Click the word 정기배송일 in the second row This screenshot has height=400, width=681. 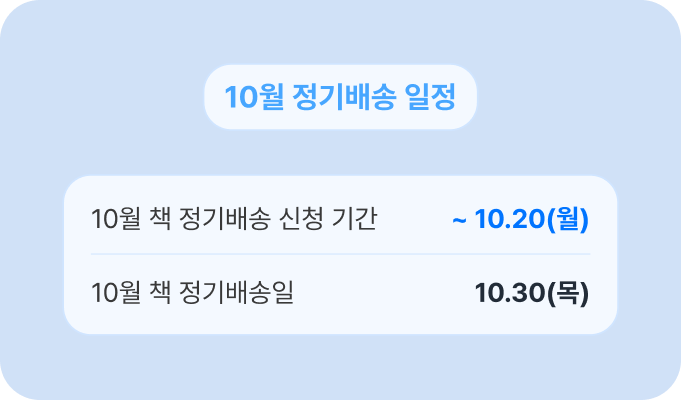236,292
